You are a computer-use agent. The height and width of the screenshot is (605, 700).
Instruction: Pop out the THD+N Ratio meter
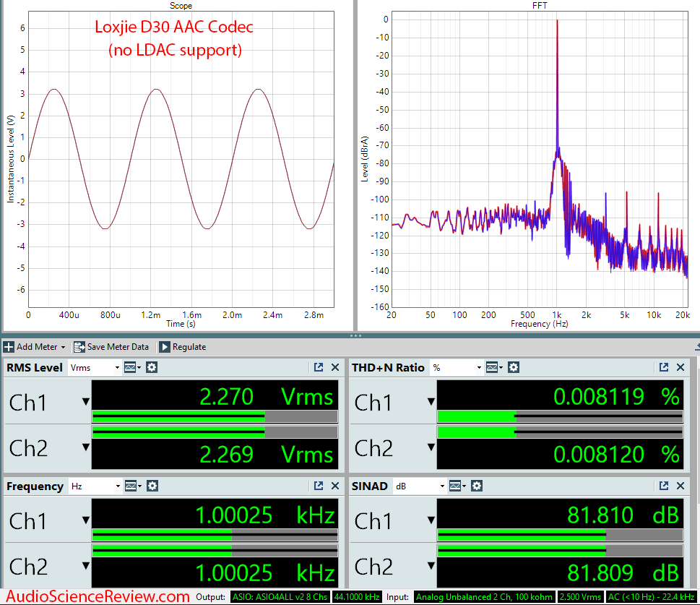tap(664, 367)
